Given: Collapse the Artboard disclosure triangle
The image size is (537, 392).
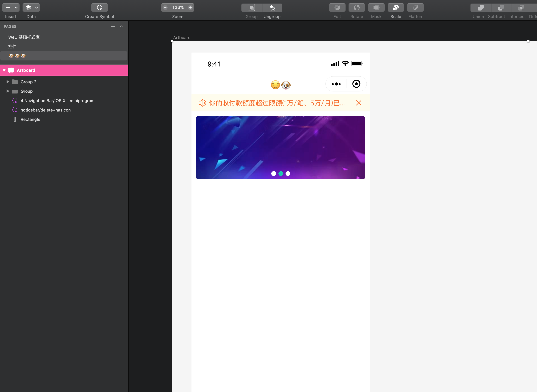Looking at the screenshot, I should pos(4,70).
